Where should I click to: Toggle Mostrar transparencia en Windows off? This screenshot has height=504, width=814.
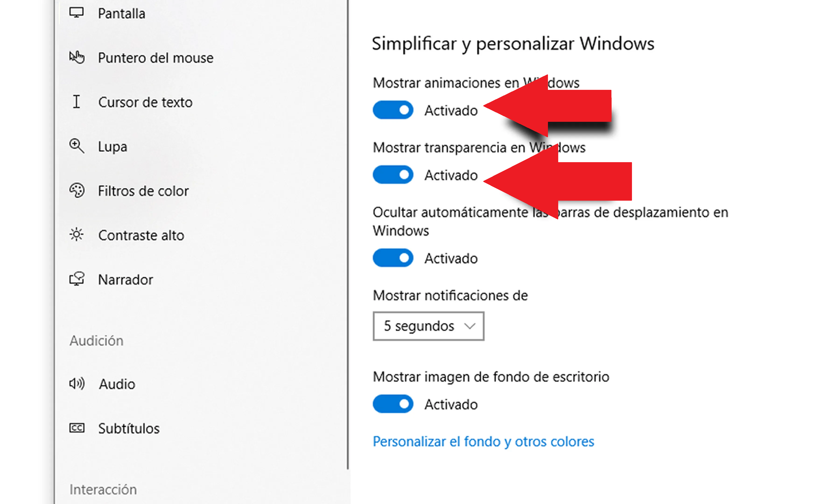pyautogui.click(x=393, y=174)
